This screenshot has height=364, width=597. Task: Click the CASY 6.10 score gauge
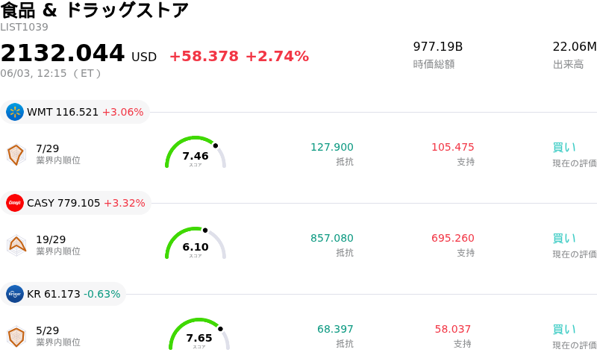click(196, 243)
